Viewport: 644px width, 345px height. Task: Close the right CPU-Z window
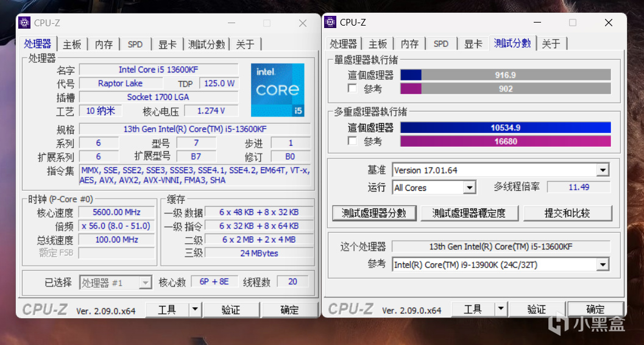point(608,23)
